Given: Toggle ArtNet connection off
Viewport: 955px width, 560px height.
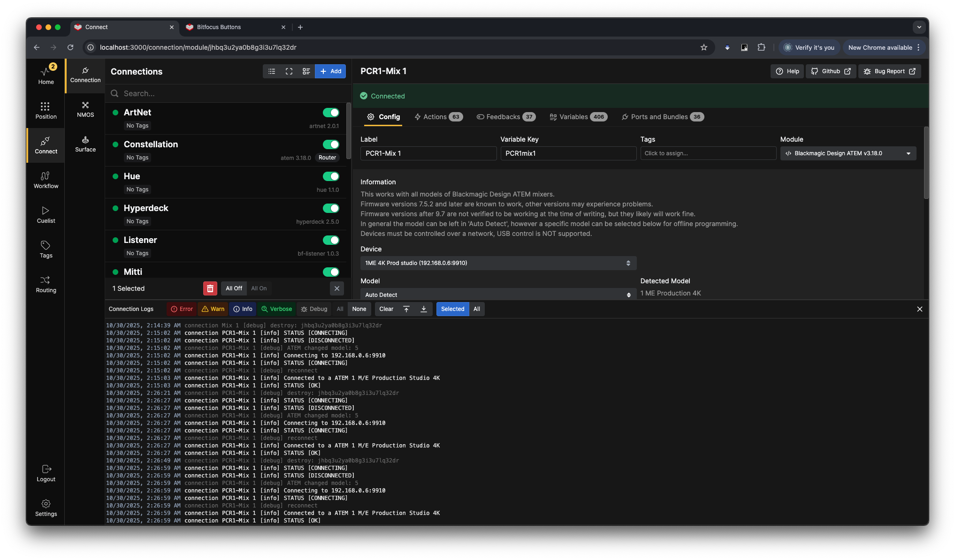Looking at the screenshot, I should click(331, 113).
